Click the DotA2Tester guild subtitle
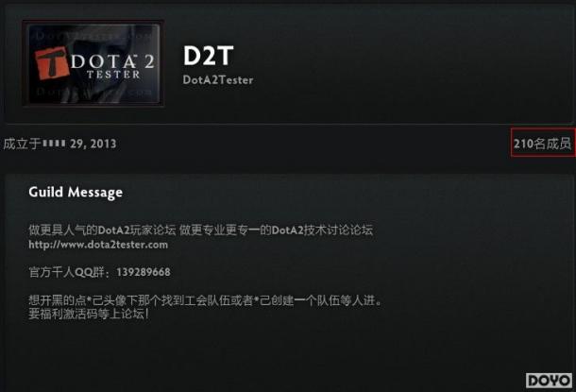The height and width of the screenshot is (392, 576). (218, 80)
